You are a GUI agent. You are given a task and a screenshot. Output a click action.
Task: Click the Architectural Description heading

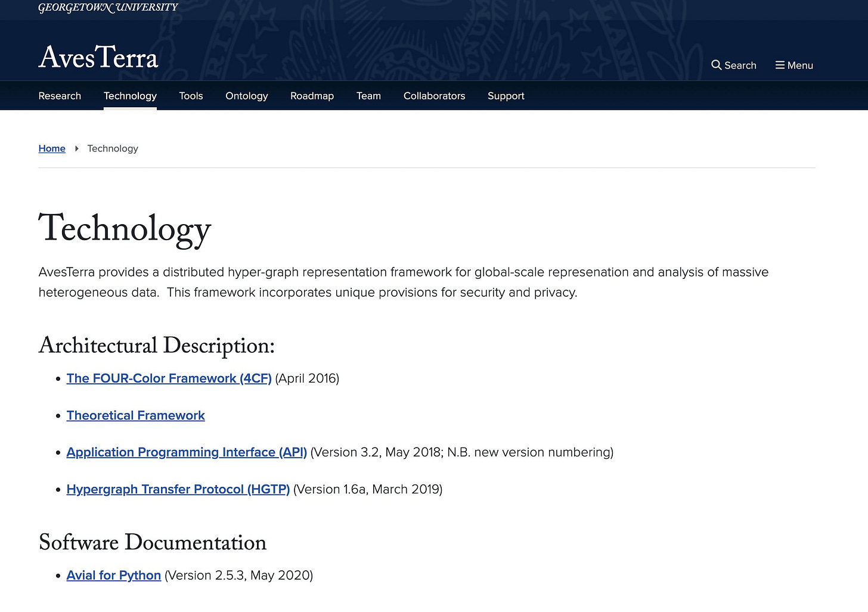point(157,346)
